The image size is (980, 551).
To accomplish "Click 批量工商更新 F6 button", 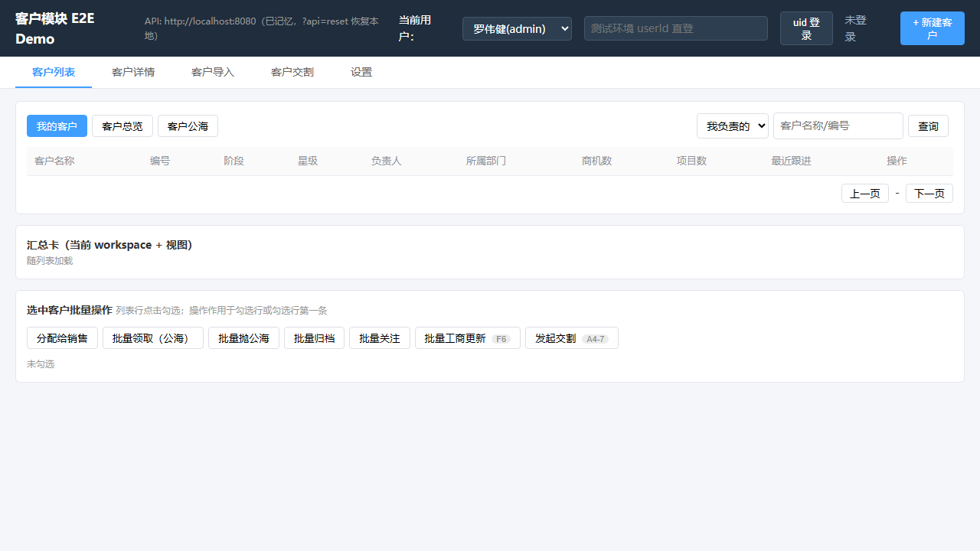I will [468, 338].
